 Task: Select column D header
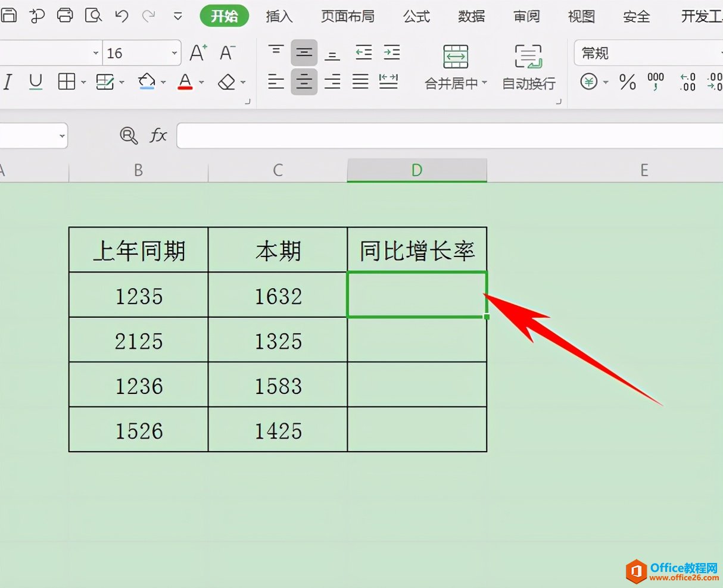pos(417,171)
